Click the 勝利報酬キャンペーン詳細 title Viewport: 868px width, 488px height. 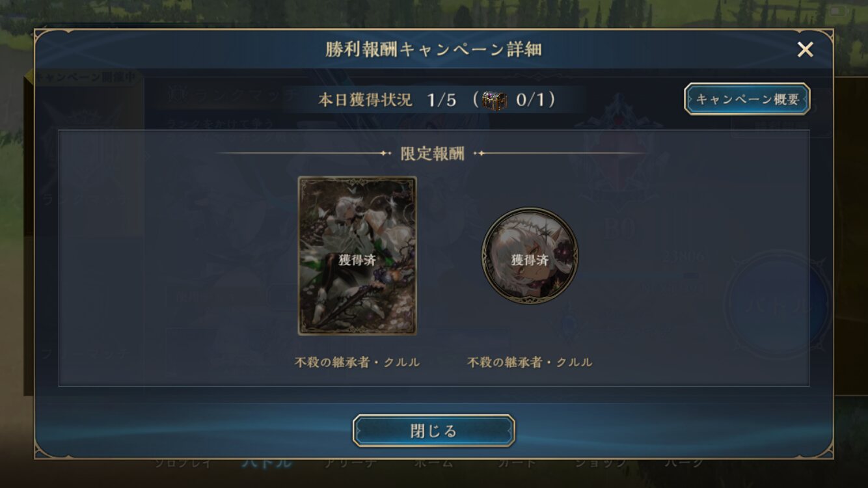[433, 49]
